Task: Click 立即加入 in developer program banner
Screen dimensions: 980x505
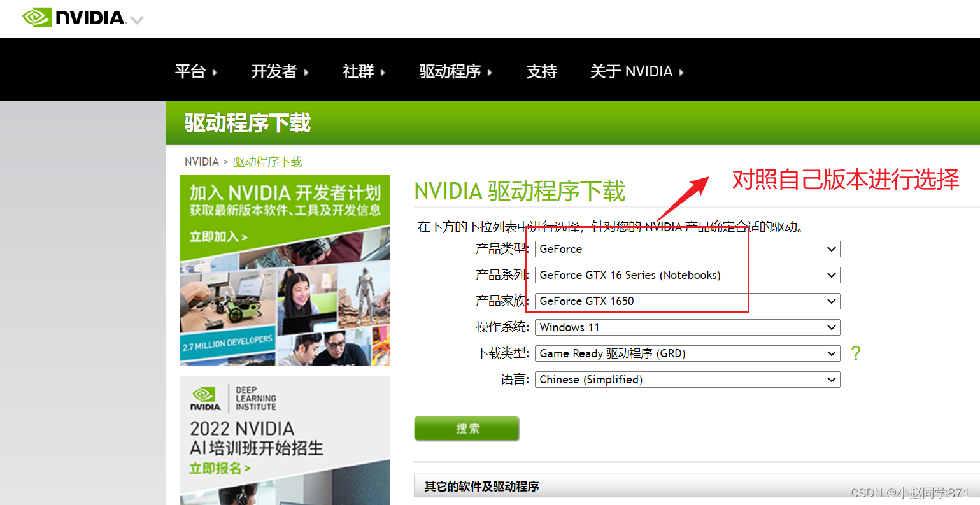Action: point(218,237)
